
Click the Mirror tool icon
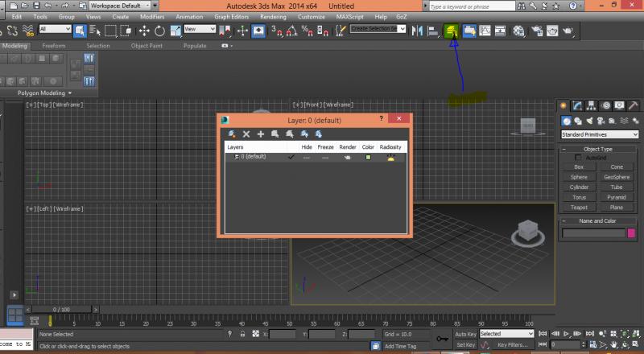pos(417,31)
